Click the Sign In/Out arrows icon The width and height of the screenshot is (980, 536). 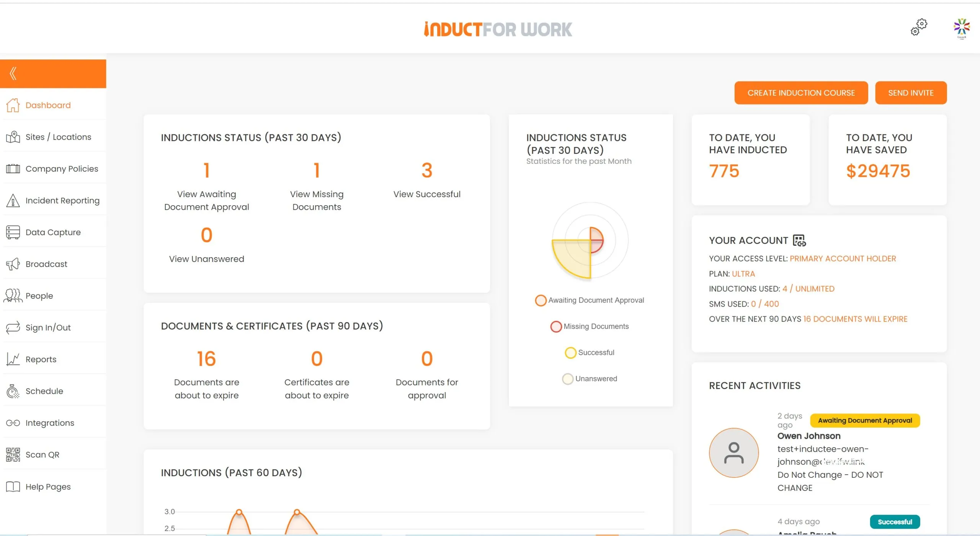[13, 327]
